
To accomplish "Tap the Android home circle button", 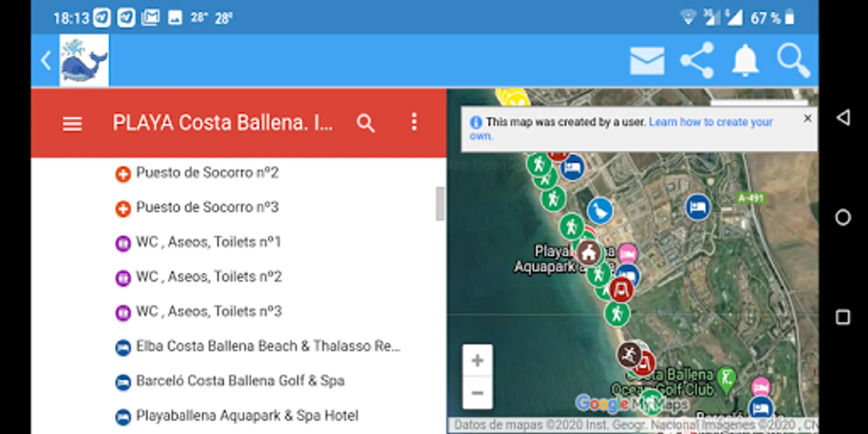I will (x=843, y=217).
